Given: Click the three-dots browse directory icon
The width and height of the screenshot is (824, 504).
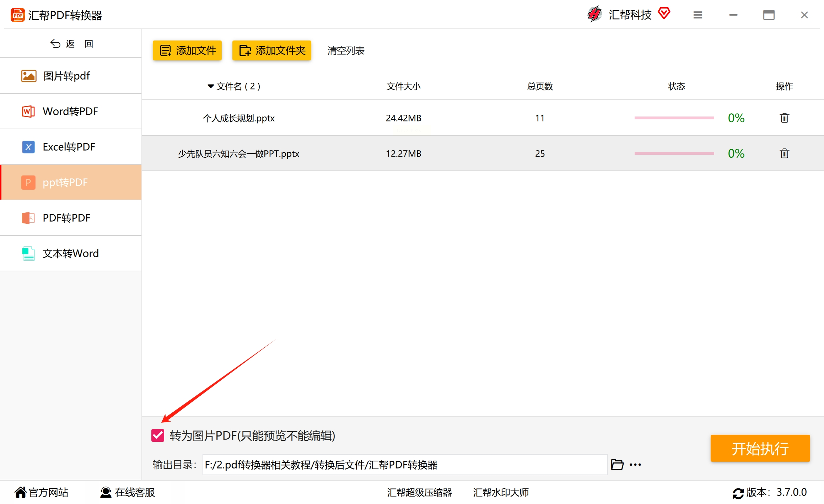Looking at the screenshot, I should click(x=635, y=465).
